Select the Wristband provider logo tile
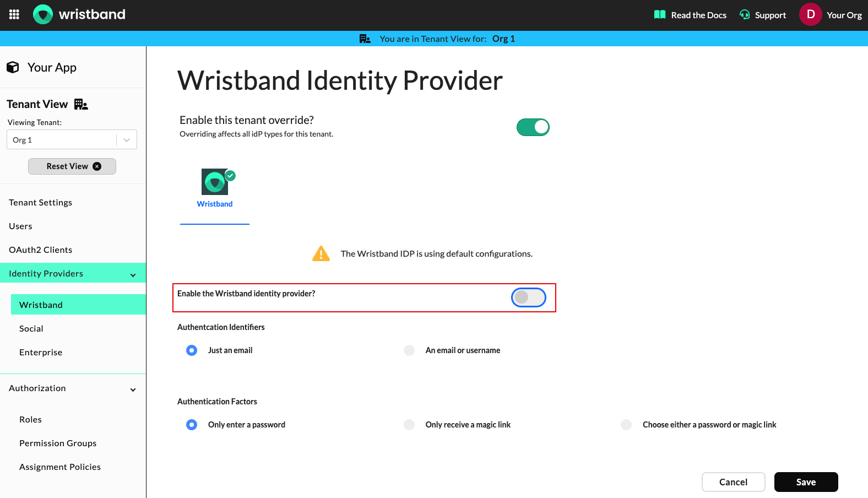Image resolution: width=868 pixels, height=498 pixels. point(215,182)
